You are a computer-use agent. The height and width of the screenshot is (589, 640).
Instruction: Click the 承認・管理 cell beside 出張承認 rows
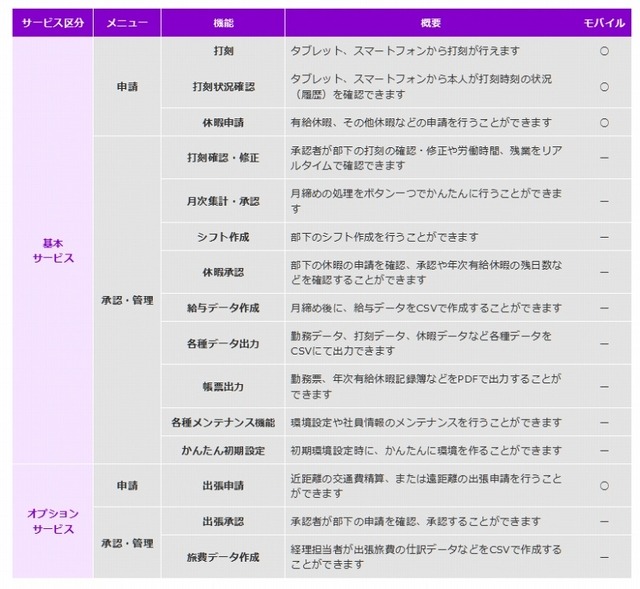127,543
